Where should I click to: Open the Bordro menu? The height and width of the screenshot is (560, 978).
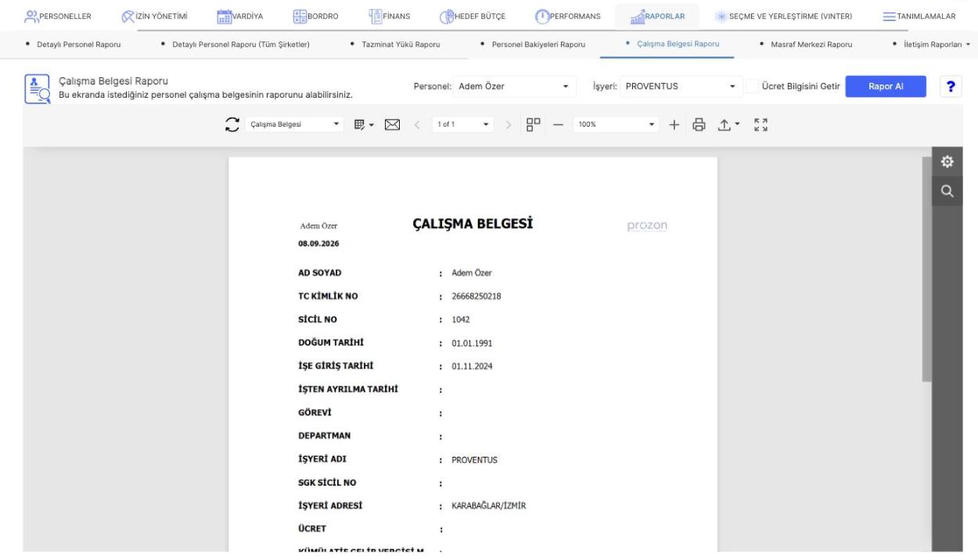[x=315, y=17]
